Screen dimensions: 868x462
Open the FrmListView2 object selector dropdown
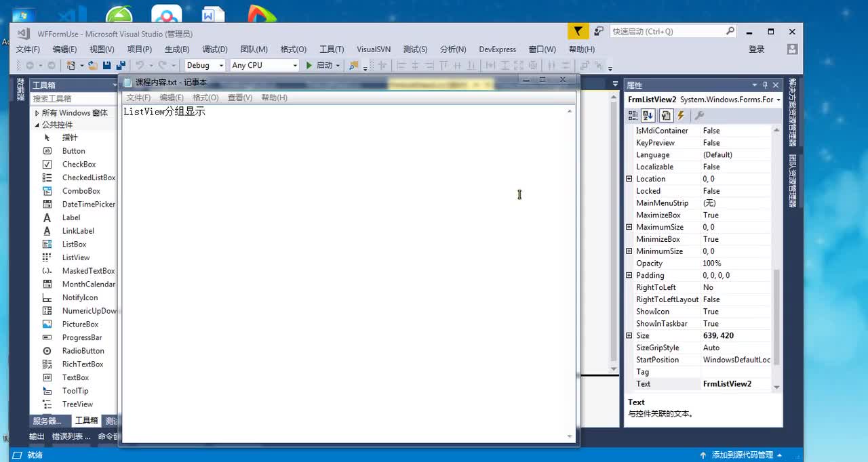click(x=778, y=100)
